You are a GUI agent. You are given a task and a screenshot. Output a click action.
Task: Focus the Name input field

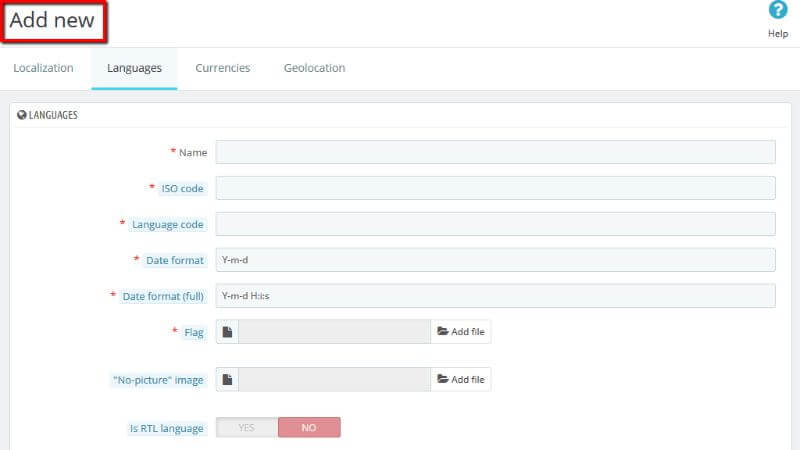tap(495, 152)
